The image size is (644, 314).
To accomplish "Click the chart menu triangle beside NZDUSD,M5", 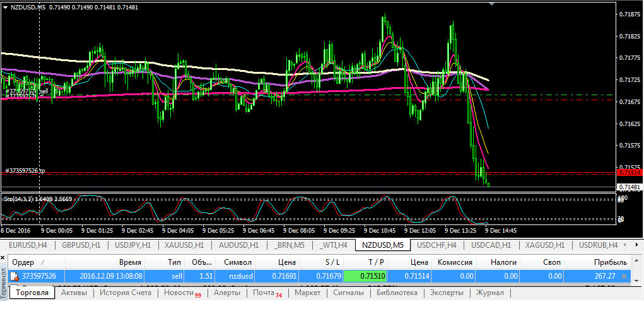I will click(x=5, y=7).
